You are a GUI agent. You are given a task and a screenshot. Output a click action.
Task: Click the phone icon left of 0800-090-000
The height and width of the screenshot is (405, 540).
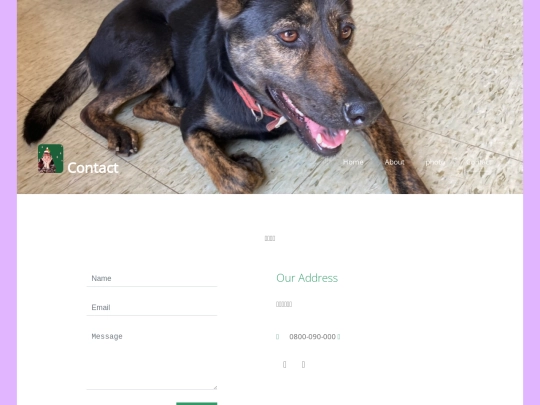[278, 337]
